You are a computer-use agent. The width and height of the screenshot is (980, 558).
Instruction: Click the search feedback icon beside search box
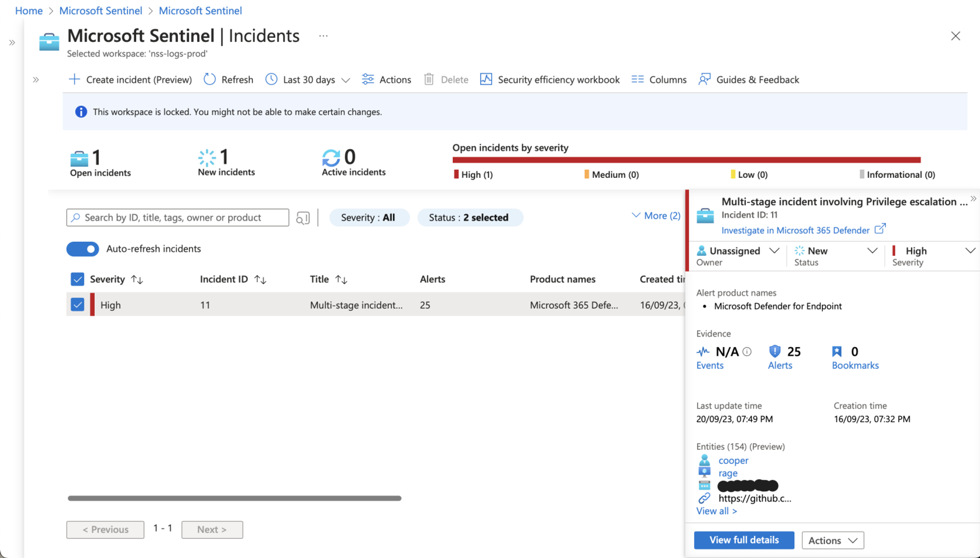click(x=303, y=218)
